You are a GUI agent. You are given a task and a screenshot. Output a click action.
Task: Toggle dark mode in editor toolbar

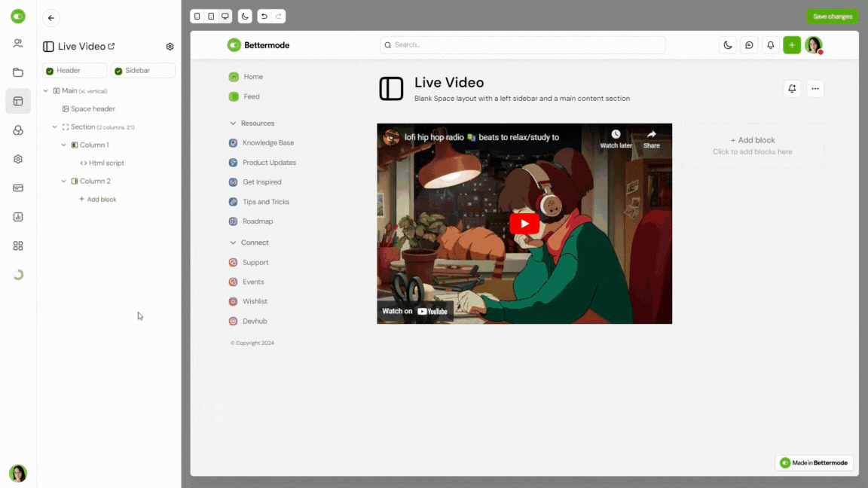click(x=245, y=17)
